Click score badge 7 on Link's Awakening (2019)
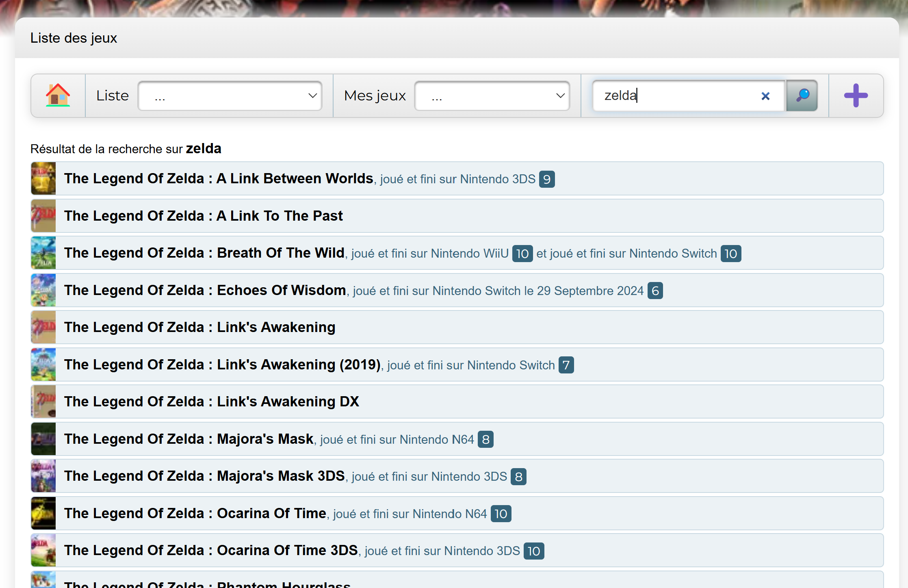908x588 pixels. click(566, 365)
